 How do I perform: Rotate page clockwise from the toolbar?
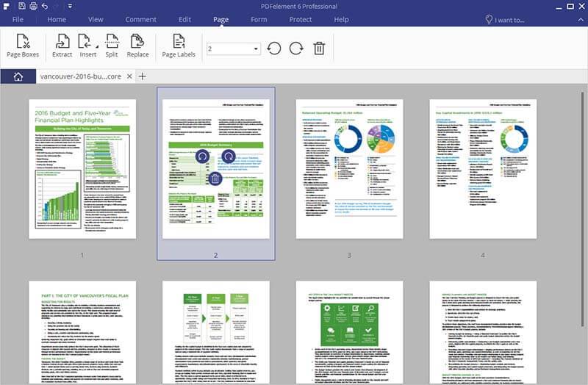pos(295,48)
